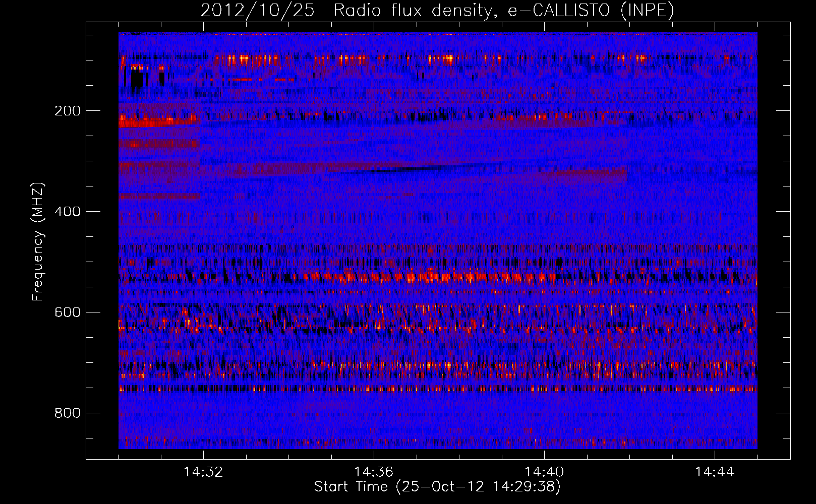Click the plot title '2012/10/25 Radio flux density, e-CALLISTO (INPE)'

point(437,10)
